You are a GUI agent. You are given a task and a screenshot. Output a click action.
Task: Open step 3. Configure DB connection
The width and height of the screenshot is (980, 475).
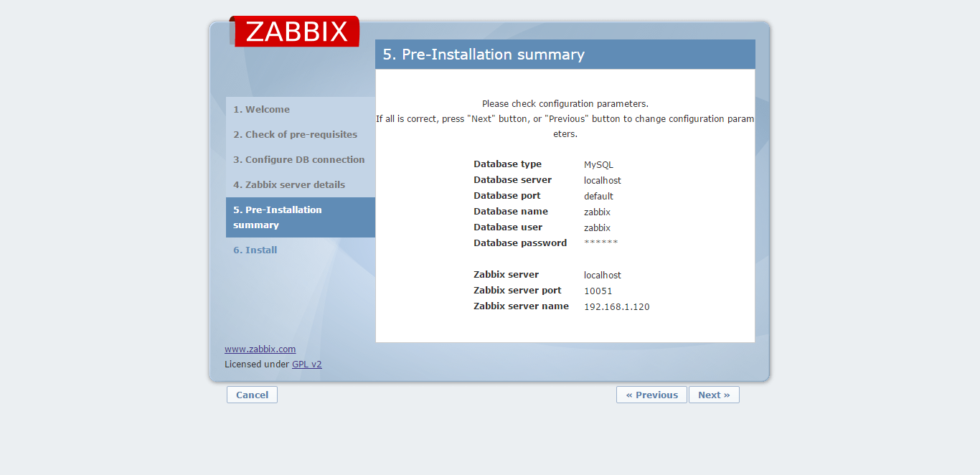299,160
